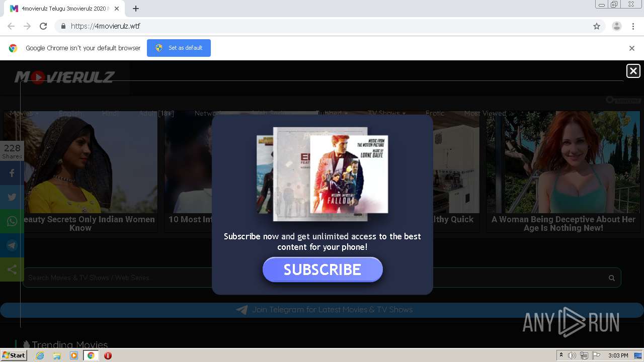
Task: Go back in browser
Action: click(x=11, y=26)
